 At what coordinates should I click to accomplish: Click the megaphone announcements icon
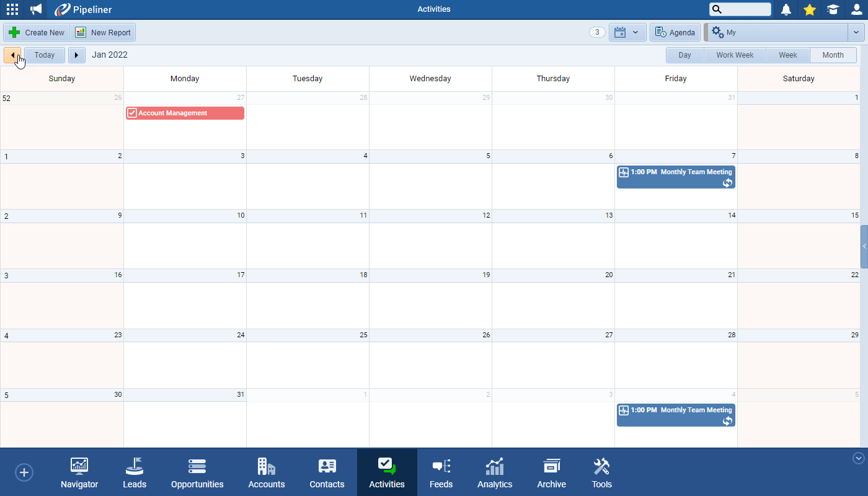click(x=35, y=9)
